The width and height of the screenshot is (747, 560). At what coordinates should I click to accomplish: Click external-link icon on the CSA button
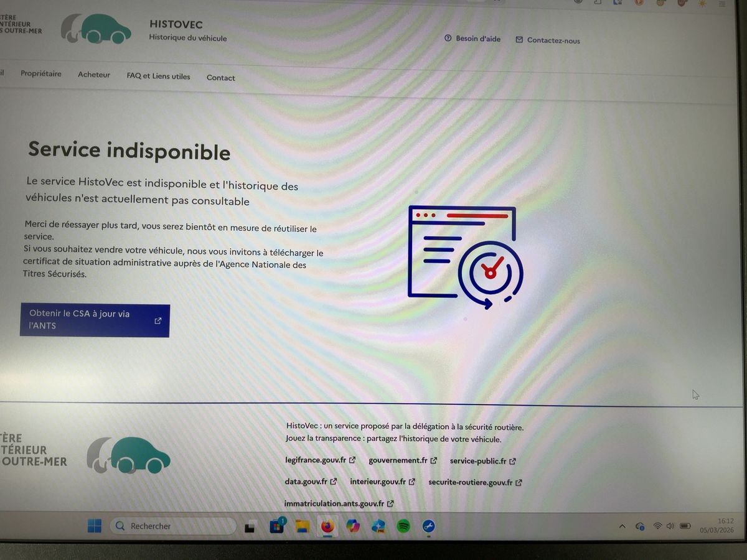(158, 321)
